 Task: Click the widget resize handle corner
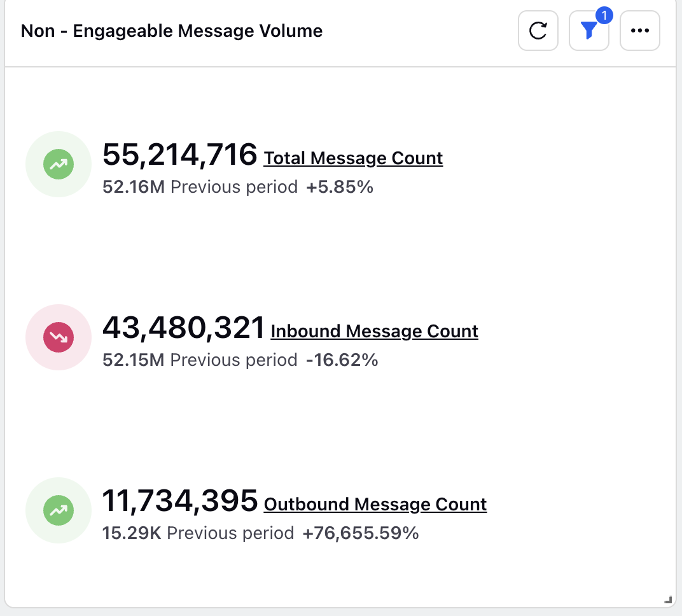(667, 599)
